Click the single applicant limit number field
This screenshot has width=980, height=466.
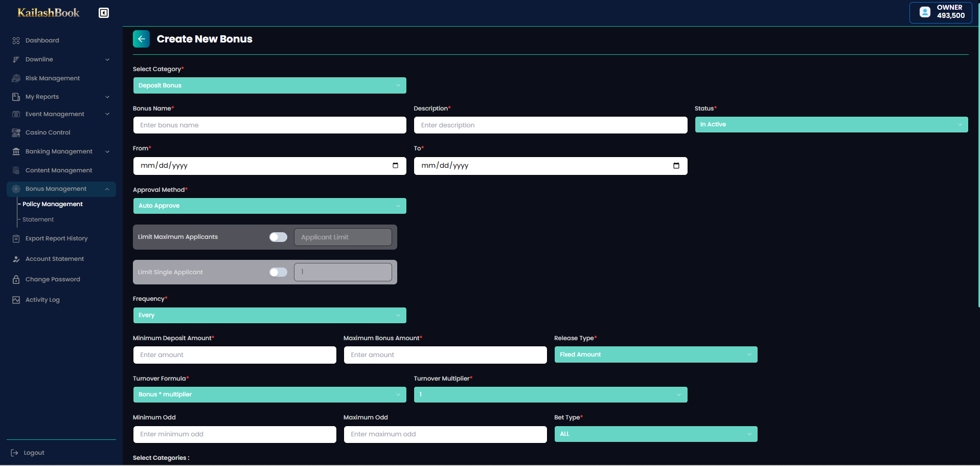tap(343, 272)
